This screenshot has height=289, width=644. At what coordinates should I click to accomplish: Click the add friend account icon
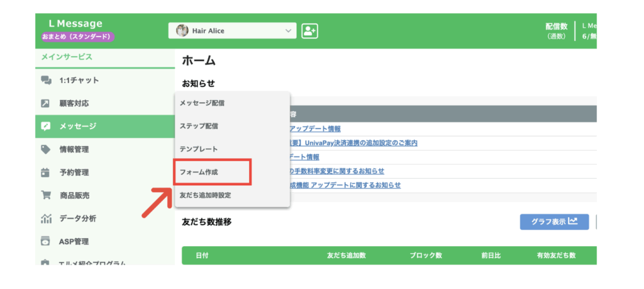(309, 31)
